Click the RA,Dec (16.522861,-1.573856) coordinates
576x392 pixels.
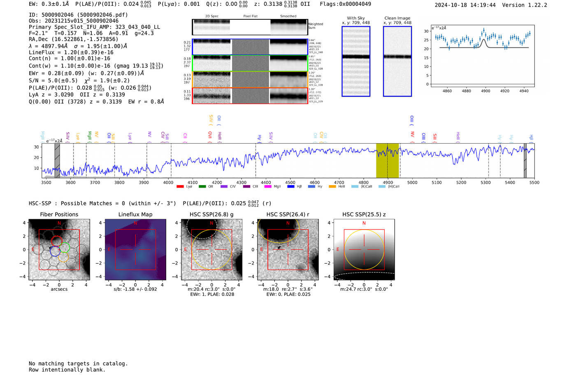point(74,39)
